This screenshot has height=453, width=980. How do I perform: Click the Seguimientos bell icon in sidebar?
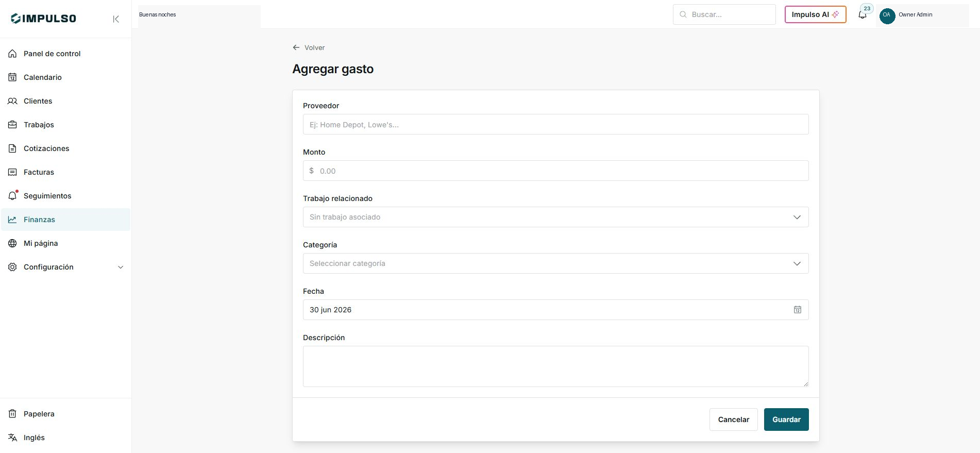click(x=12, y=196)
